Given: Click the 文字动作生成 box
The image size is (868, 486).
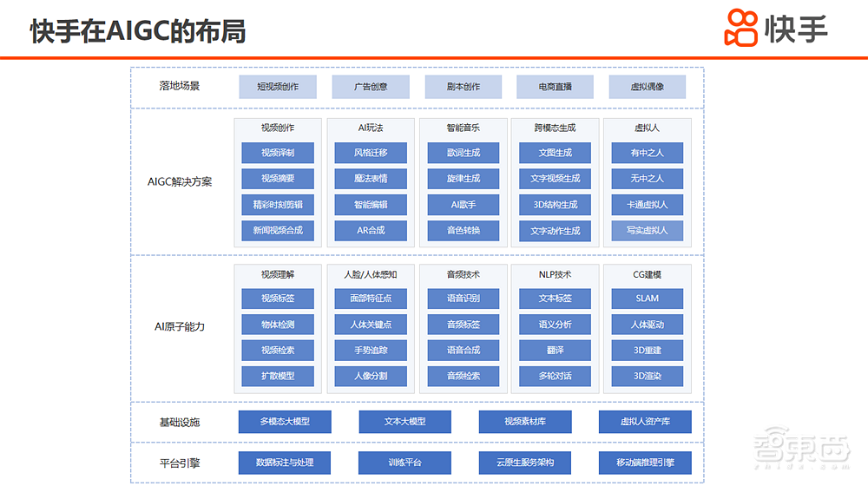Looking at the screenshot, I should tap(555, 231).
